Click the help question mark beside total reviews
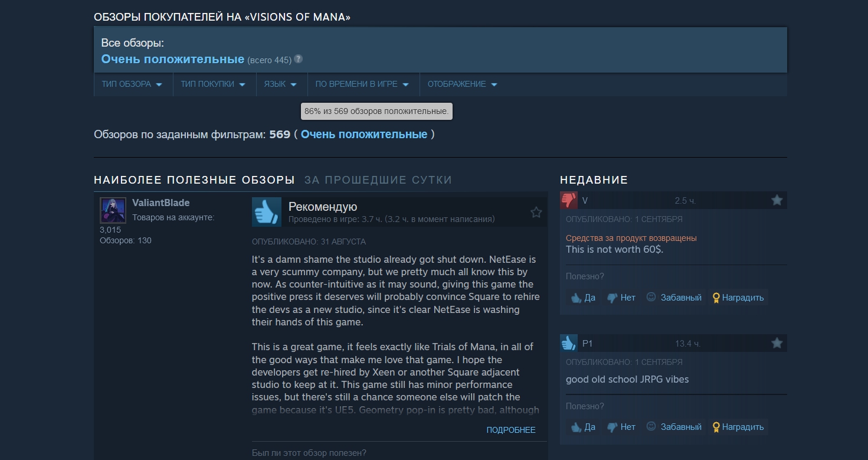 tap(299, 59)
